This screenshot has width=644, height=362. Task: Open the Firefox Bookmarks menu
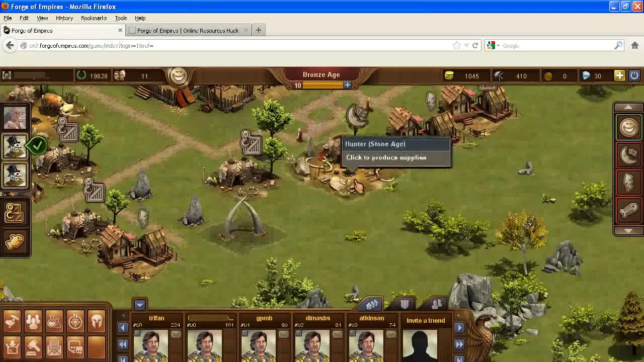[94, 18]
